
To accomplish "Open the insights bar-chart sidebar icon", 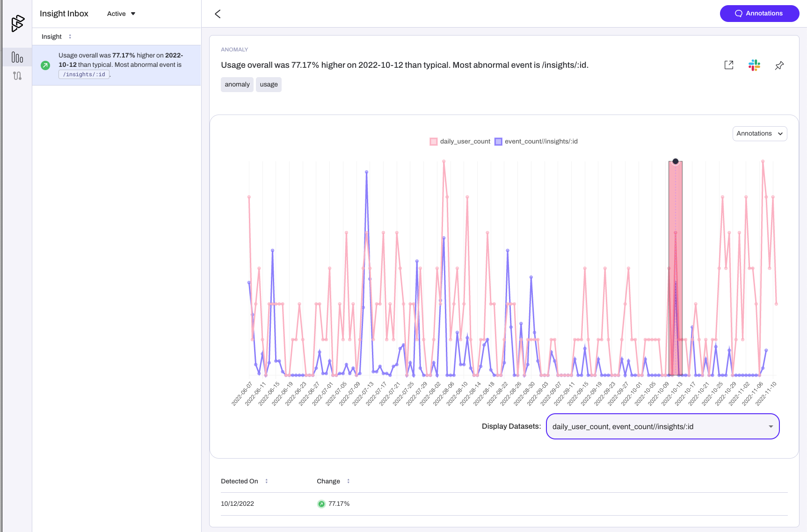I will 17,58.
